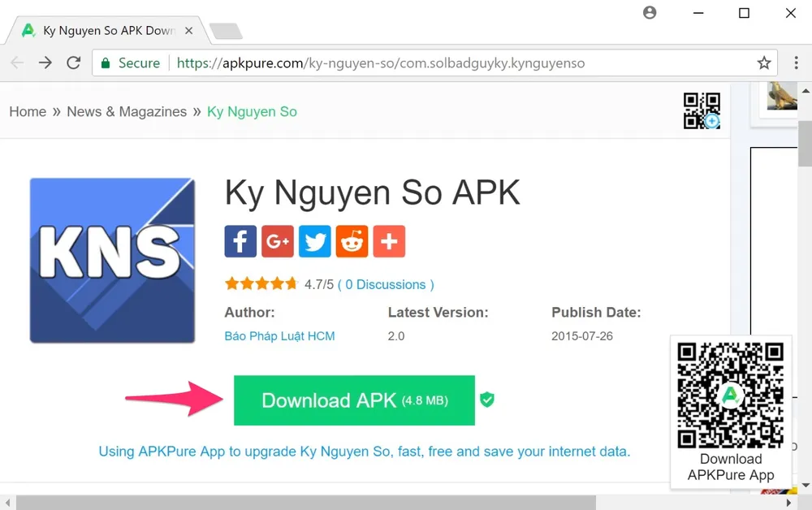This screenshot has width=812, height=510.
Task: Click the scroll-down arrow on right
Action: point(806,485)
